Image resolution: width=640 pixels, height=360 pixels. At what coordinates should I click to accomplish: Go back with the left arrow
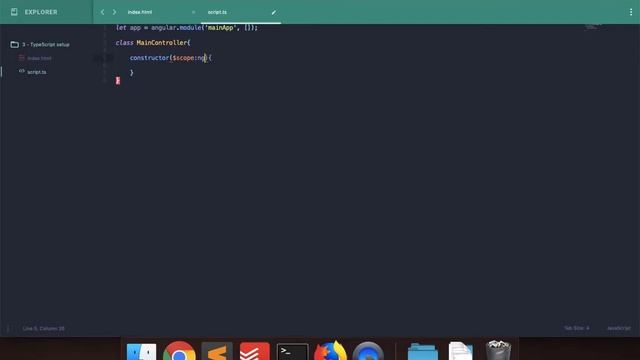(x=102, y=12)
